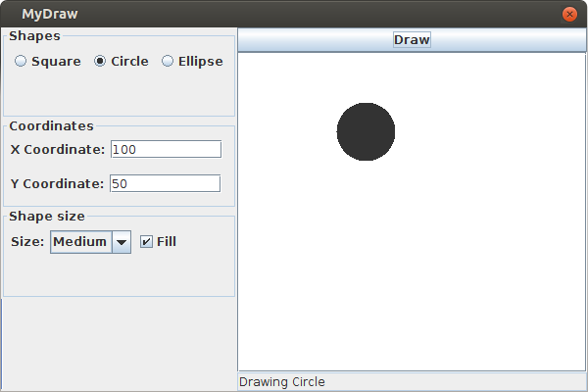
Task: Focus the Y Coordinate input field
Action: pos(165,183)
